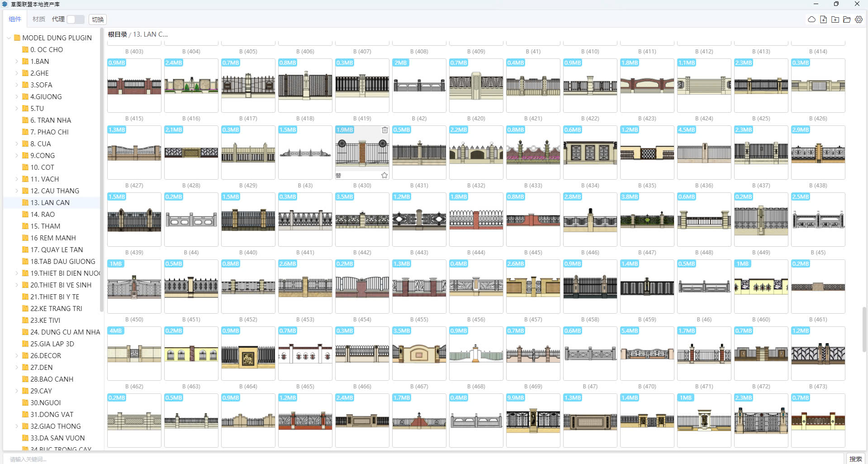This screenshot has width=868, height=464.
Task: Open the settings gear icon
Action: click(x=859, y=19)
